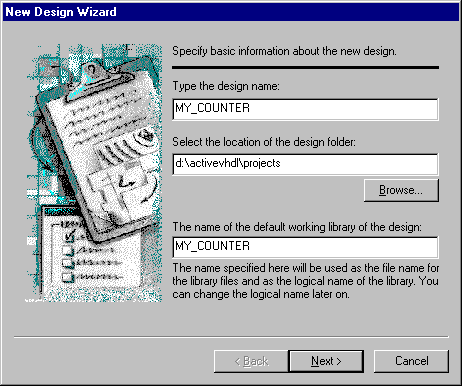Click the bottom empty checkbox in the illustration
This screenshot has height=386, width=462.
68,277
